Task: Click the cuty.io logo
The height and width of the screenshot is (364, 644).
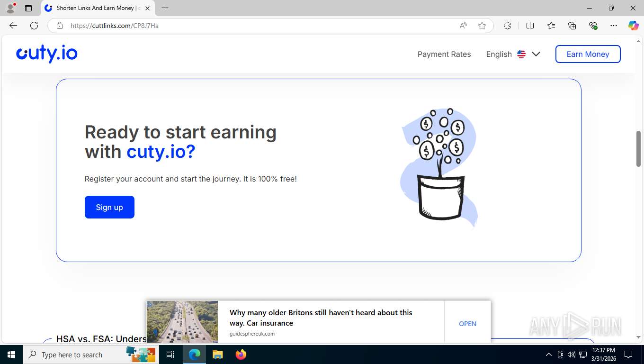Action: [47, 54]
